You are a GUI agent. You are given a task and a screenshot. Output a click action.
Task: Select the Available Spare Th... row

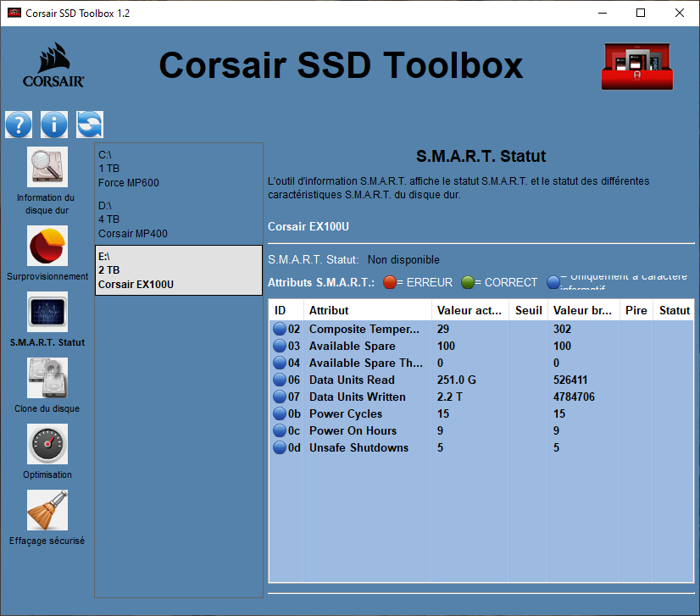pos(481,363)
